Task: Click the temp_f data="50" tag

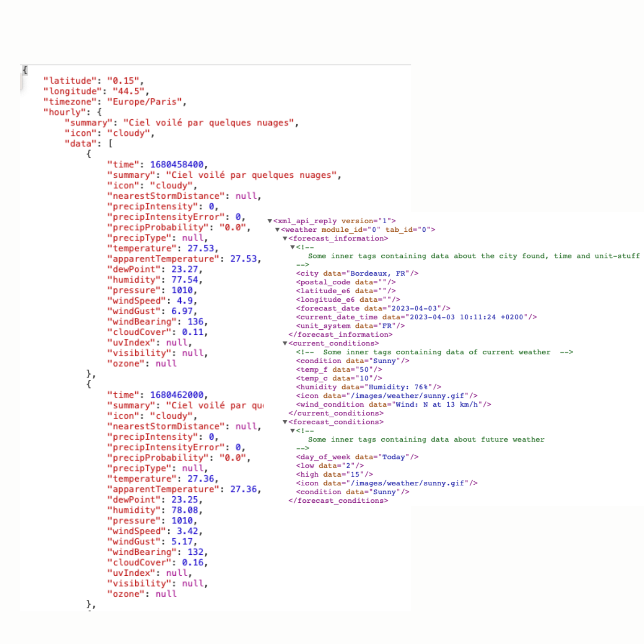Action: [339, 370]
